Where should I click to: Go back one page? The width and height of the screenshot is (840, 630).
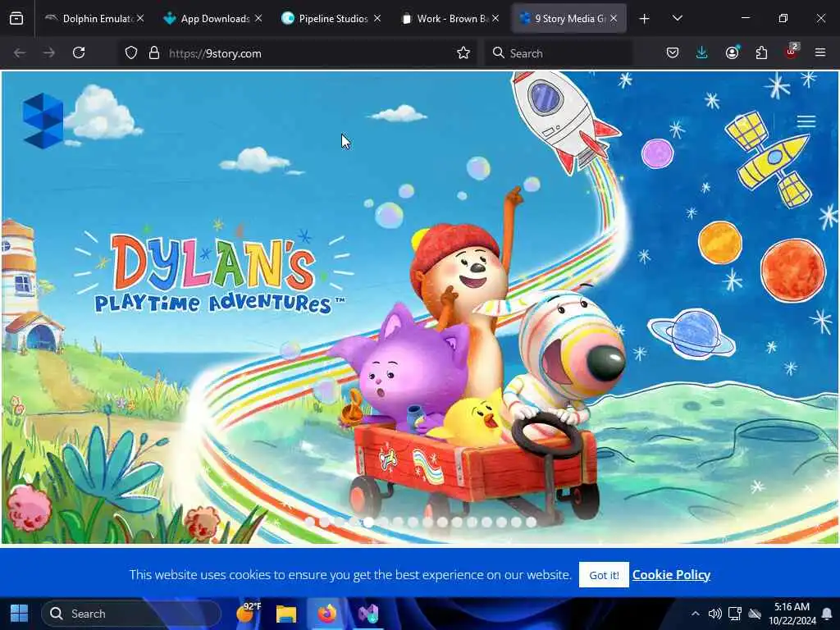(20, 52)
